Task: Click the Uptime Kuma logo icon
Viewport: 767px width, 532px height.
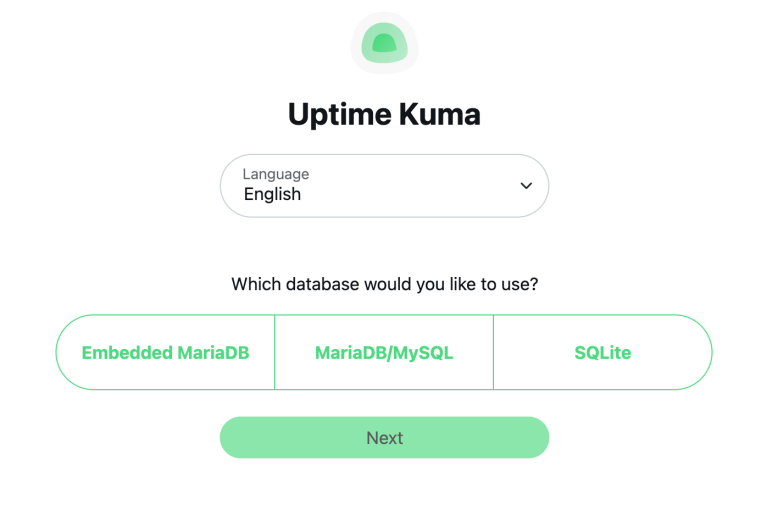Action: [384, 43]
